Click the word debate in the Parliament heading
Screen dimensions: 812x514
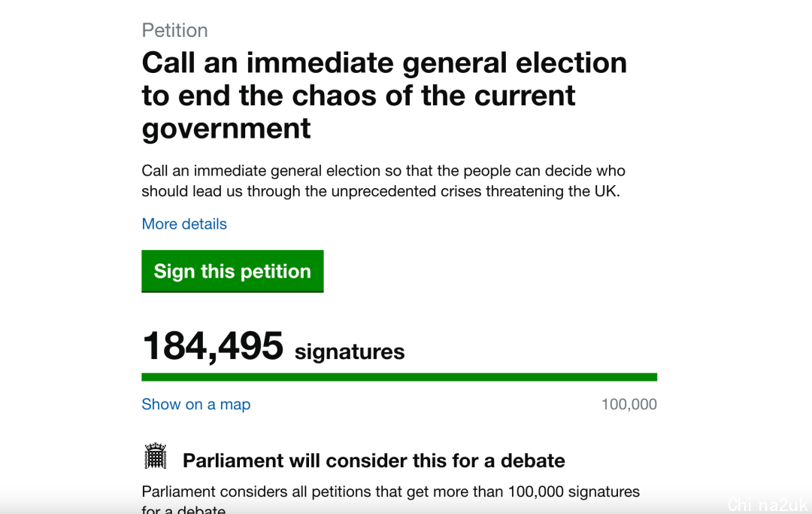pyautogui.click(x=532, y=461)
